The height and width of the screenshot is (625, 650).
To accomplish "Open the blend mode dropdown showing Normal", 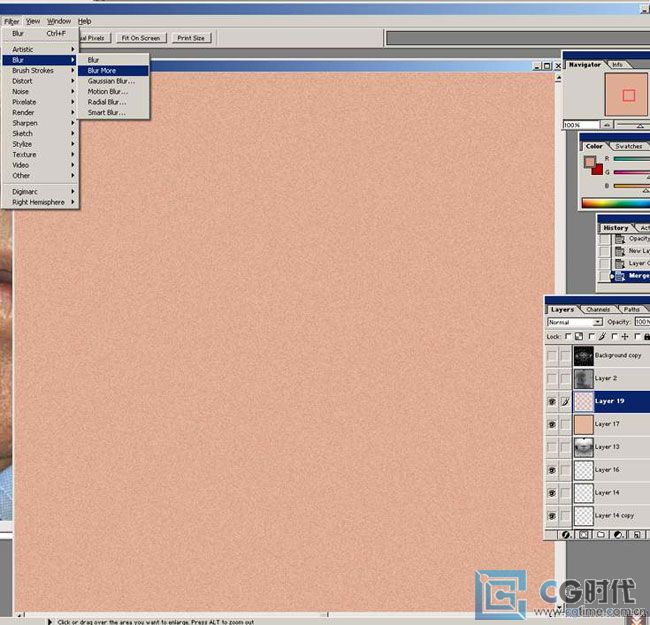I will (x=574, y=322).
